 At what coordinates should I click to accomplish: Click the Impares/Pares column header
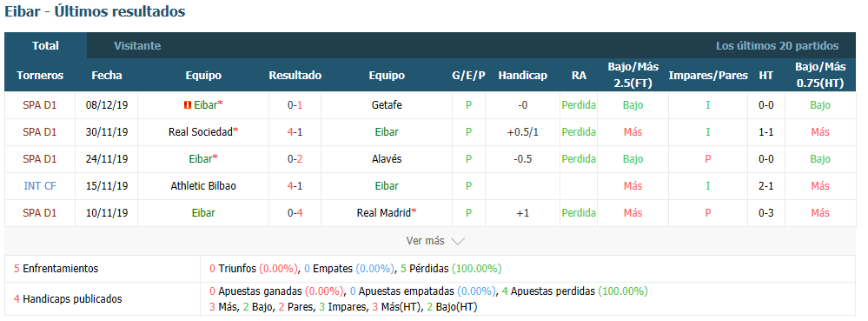tap(708, 76)
